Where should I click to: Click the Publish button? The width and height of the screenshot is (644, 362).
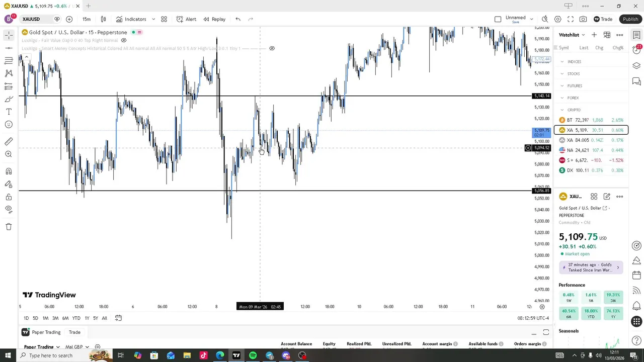(x=630, y=19)
